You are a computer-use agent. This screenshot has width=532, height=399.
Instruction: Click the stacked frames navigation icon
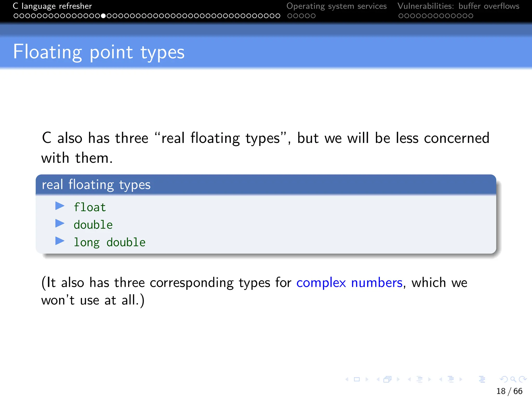click(387, 380)
